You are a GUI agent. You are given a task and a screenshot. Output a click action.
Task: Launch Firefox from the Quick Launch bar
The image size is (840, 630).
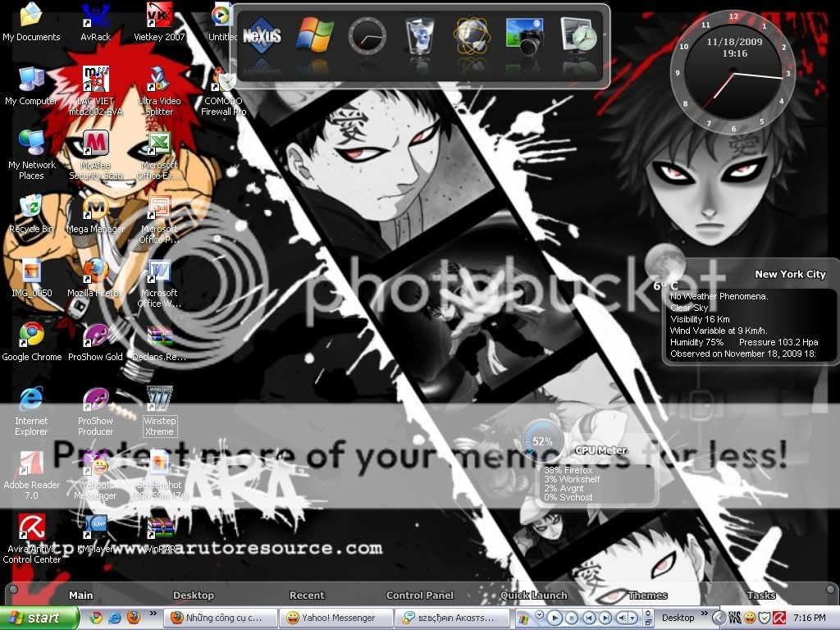[x=134, y=618]
